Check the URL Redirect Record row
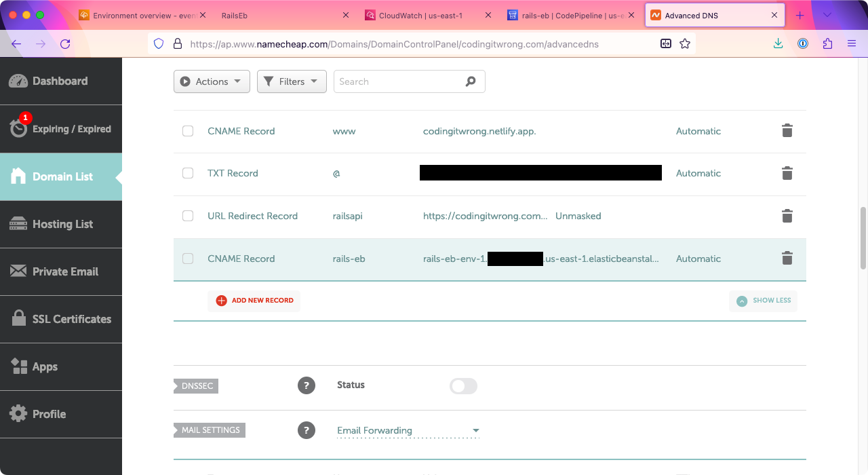 (188, 216)
